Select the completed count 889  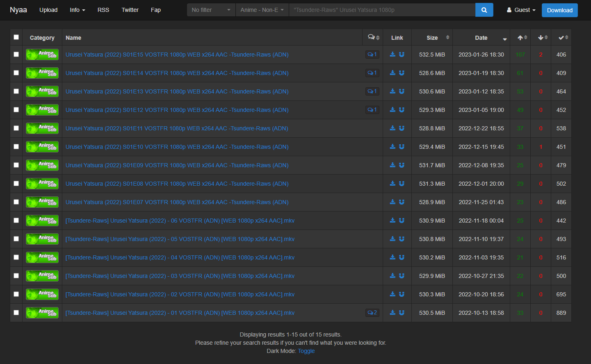561,313
